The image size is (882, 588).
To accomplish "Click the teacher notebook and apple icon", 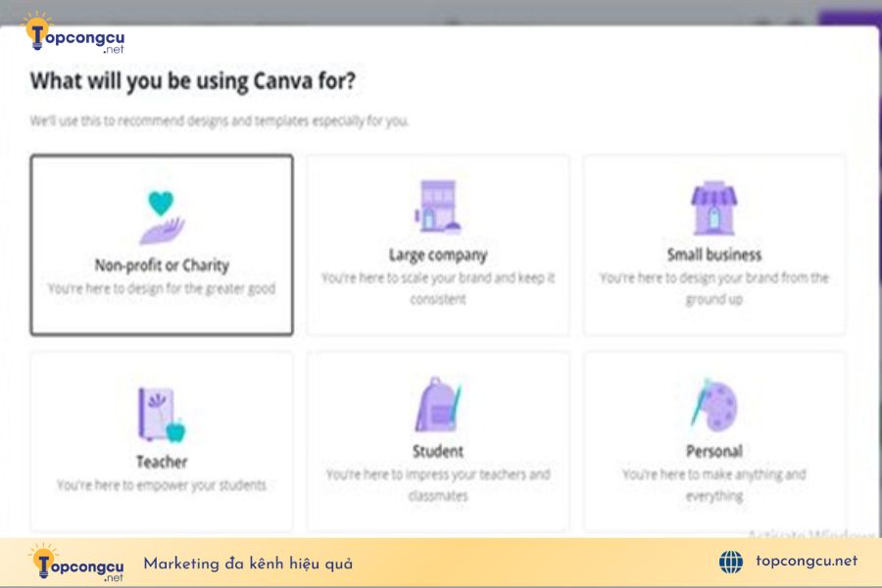I will [x=162, y=415].
